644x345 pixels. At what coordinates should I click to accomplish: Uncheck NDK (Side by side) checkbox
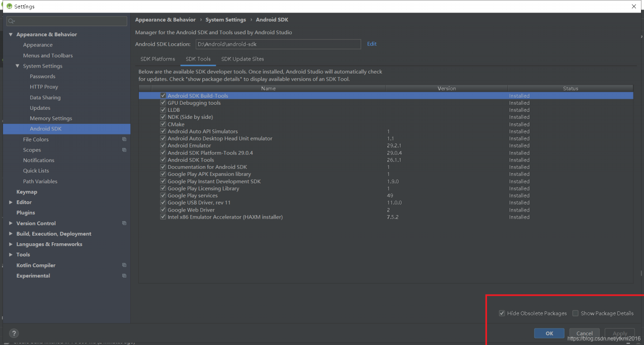click(163, 117)
